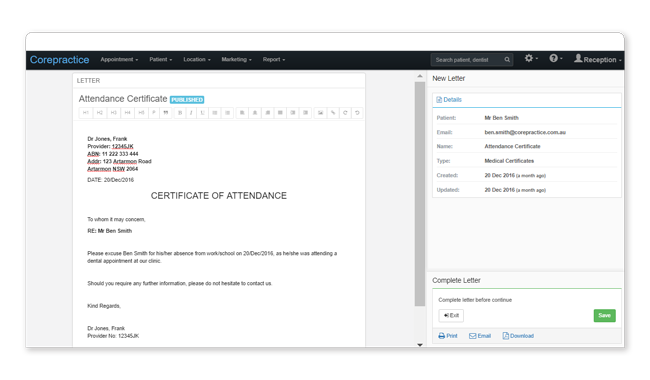650x380 pixels.
Task: Insert an image using the picture icon
Action: click(320, 113)
